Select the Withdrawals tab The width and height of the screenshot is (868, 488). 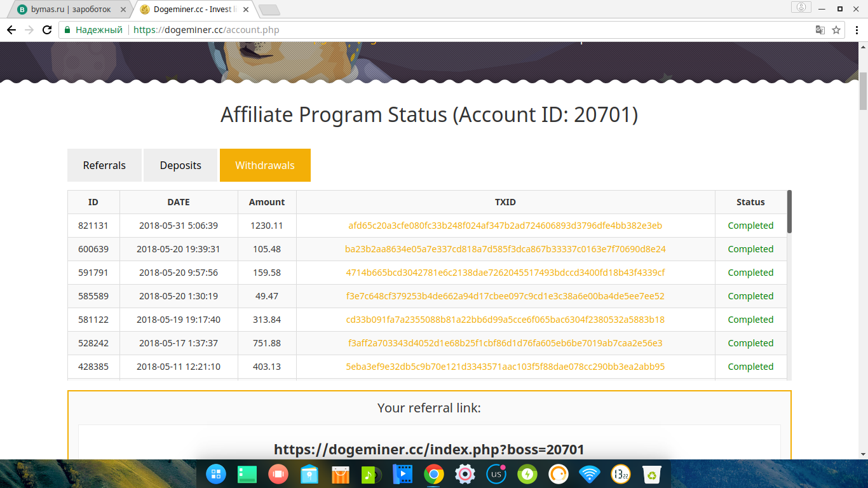pos(265,165)
